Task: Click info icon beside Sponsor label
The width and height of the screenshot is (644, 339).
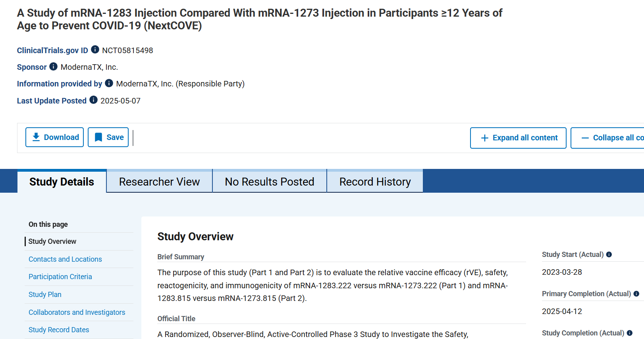Action: (x=53, y=66)
